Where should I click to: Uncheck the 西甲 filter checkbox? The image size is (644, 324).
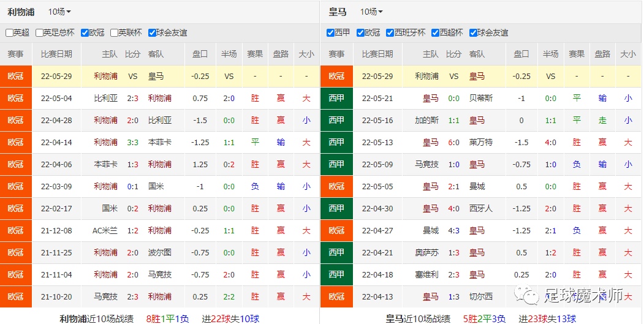[330, 33]
